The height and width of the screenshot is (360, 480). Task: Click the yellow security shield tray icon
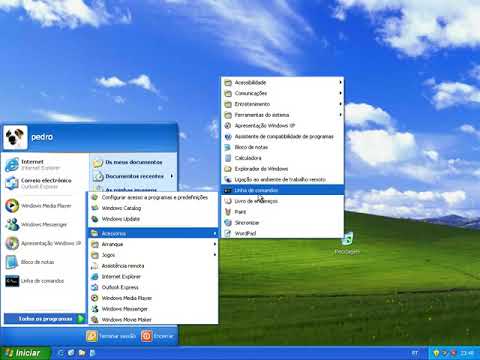coord(436,353)
